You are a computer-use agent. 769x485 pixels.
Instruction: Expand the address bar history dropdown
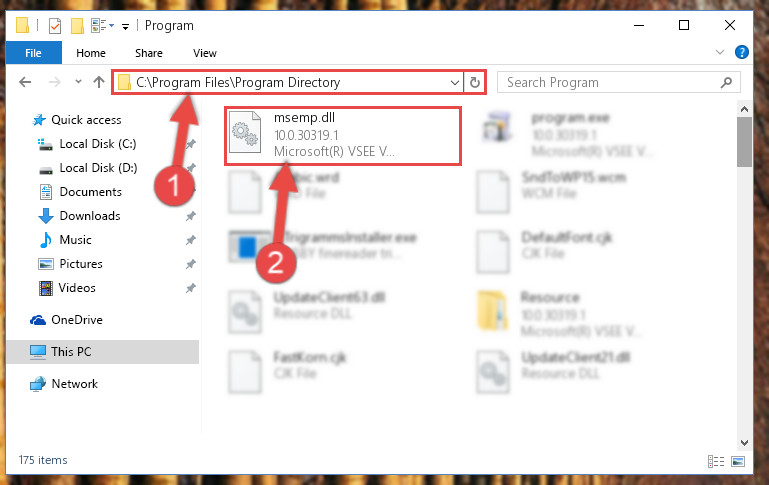455,82
